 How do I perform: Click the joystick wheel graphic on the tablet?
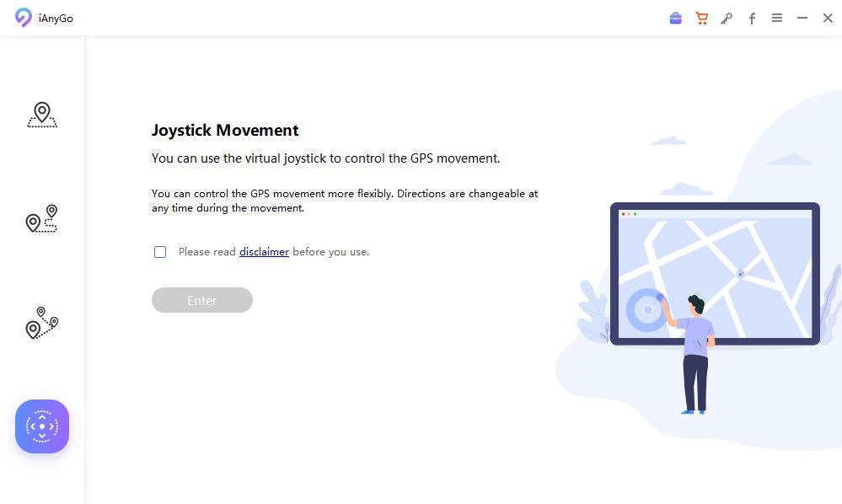coord(647,309)
